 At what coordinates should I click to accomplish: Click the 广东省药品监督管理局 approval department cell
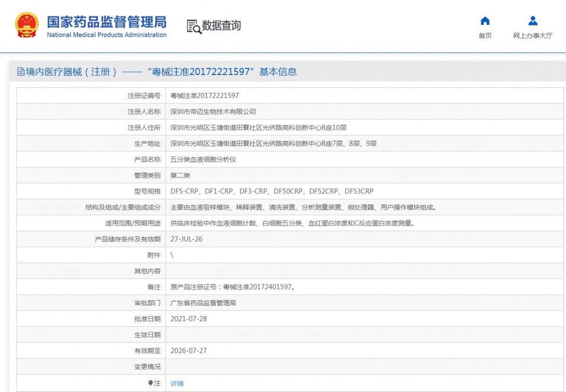203,303
